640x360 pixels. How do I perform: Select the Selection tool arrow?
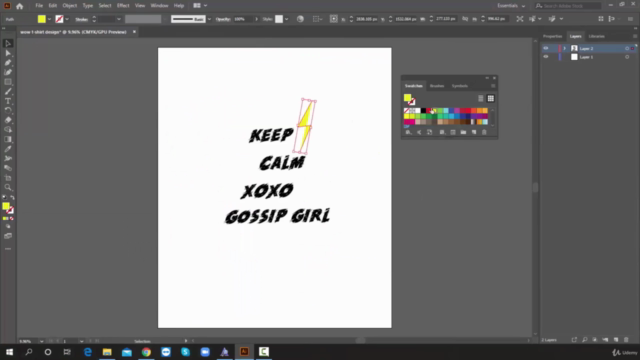pos(8,43)
